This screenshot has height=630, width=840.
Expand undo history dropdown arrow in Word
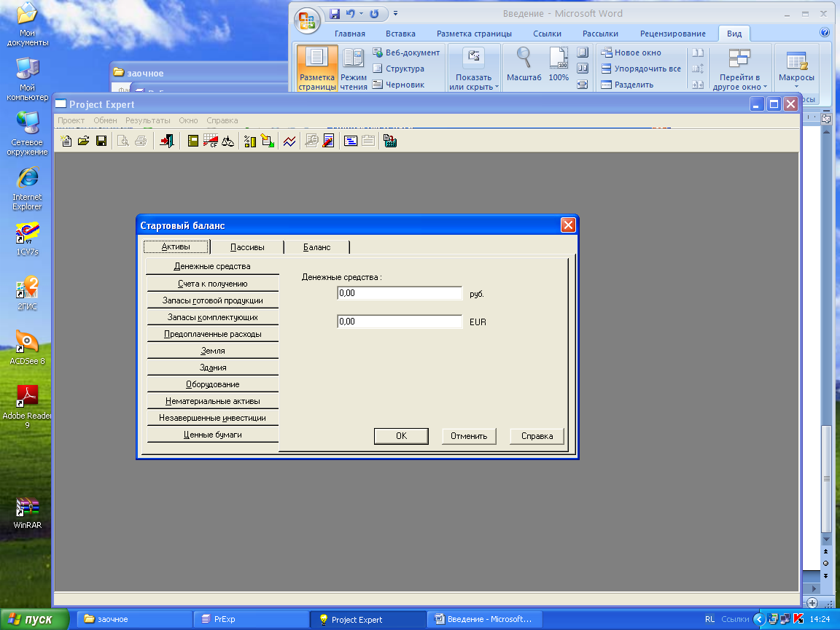tap(361, 14)
